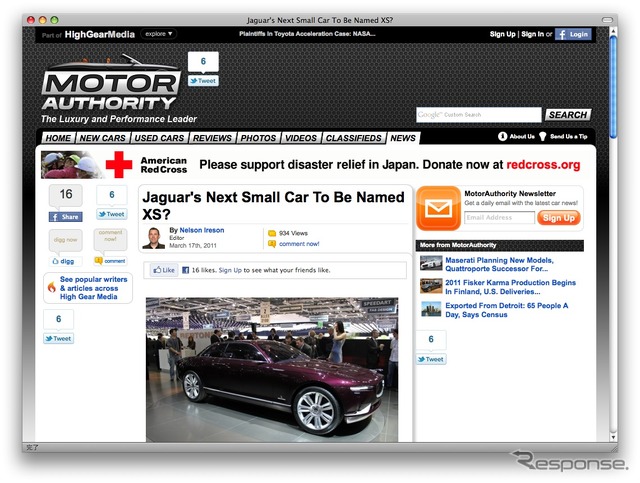This screenshot has width=640, height=483.
Task: Click the vertical scrollbar thumb
Action: tap(613, 87)
